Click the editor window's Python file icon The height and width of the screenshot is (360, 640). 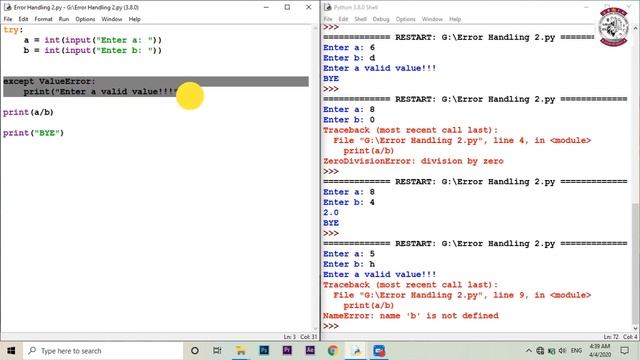[7, 7]
